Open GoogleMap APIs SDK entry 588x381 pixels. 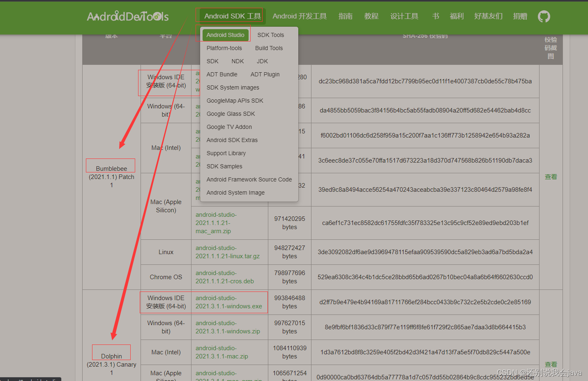[235, 101]
